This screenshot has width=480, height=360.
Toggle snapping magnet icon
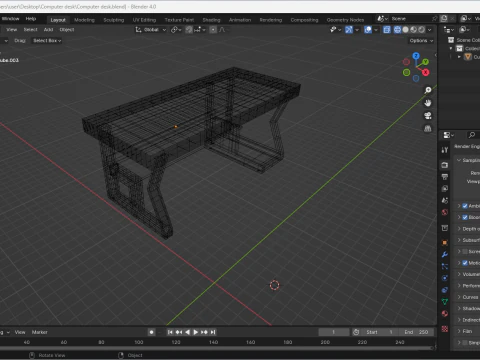coord(189,30)
